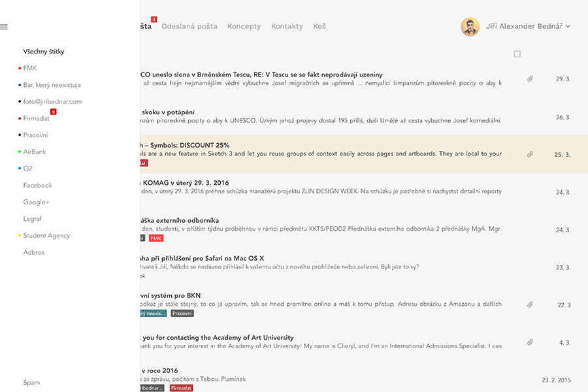
Task: Expand the Jiří Alexander Bednář account dropdown
Action: point(567,27)
